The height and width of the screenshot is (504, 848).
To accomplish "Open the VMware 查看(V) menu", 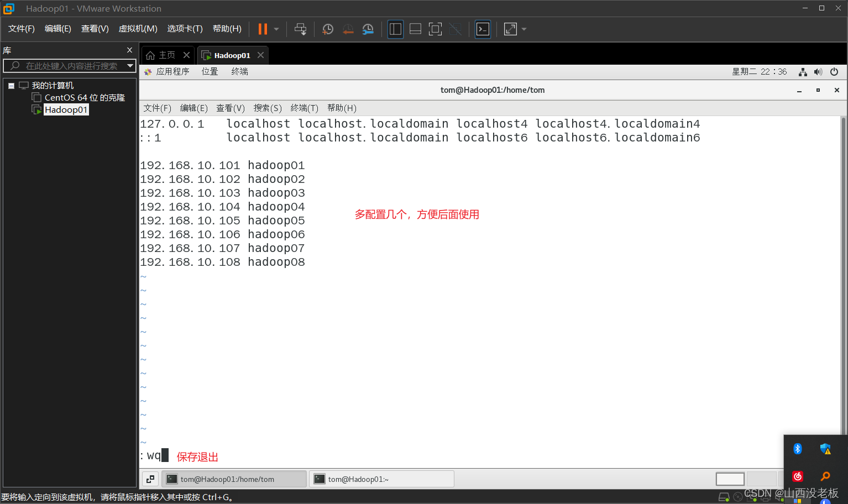I will (x=95, y=29).
